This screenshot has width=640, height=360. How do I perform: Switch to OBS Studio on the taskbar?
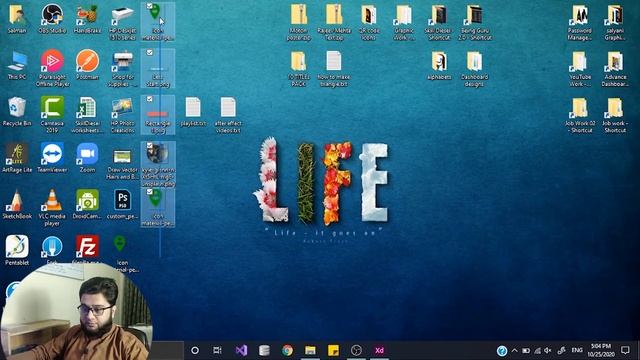coord(356,350)
